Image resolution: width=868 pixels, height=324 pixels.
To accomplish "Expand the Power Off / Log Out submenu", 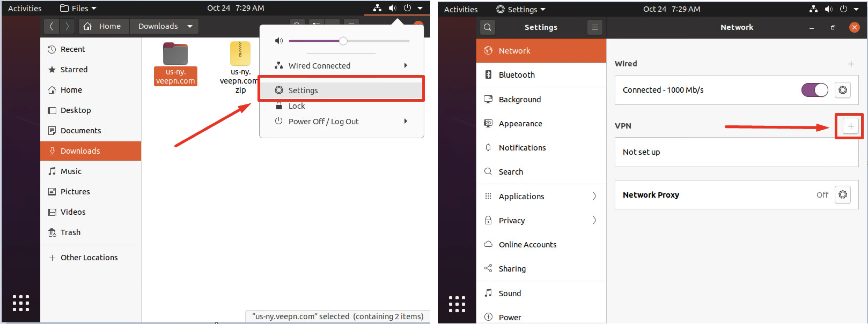I will tap(405, 121).
